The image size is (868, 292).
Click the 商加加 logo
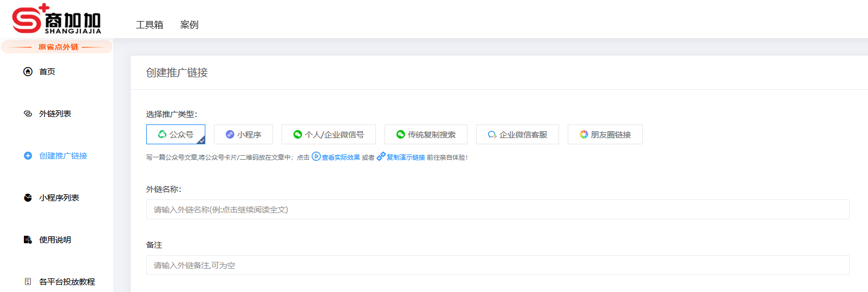tap(57, 19)
